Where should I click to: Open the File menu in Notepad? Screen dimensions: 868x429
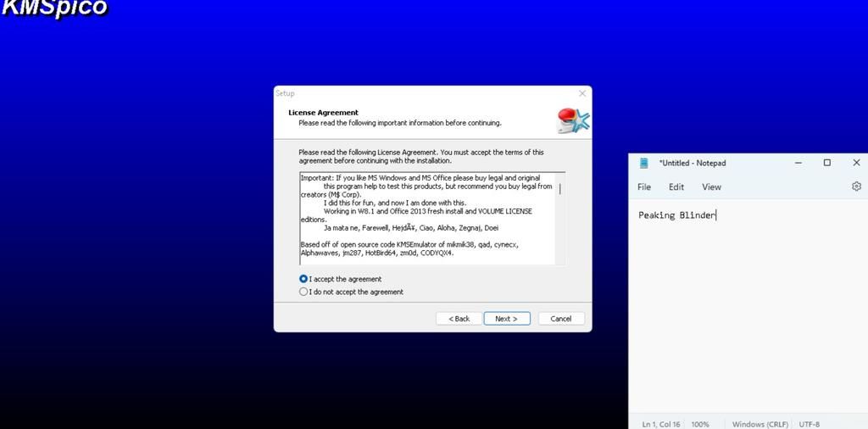pos(644,187)
